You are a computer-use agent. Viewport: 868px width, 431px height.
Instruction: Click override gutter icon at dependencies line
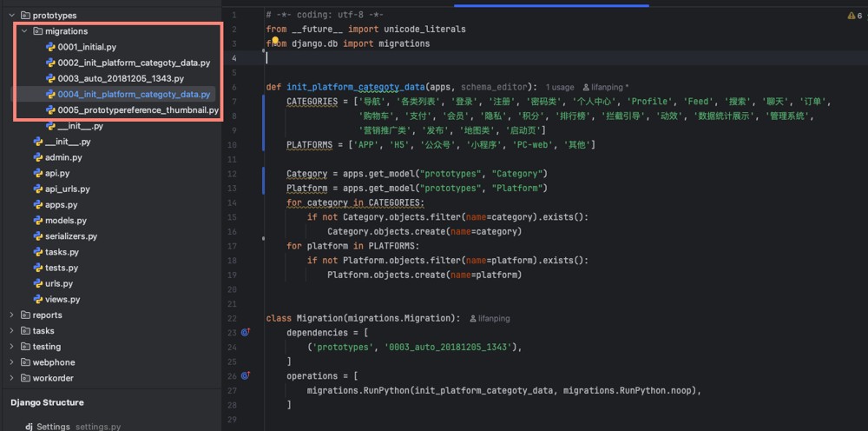pos(246,333)
